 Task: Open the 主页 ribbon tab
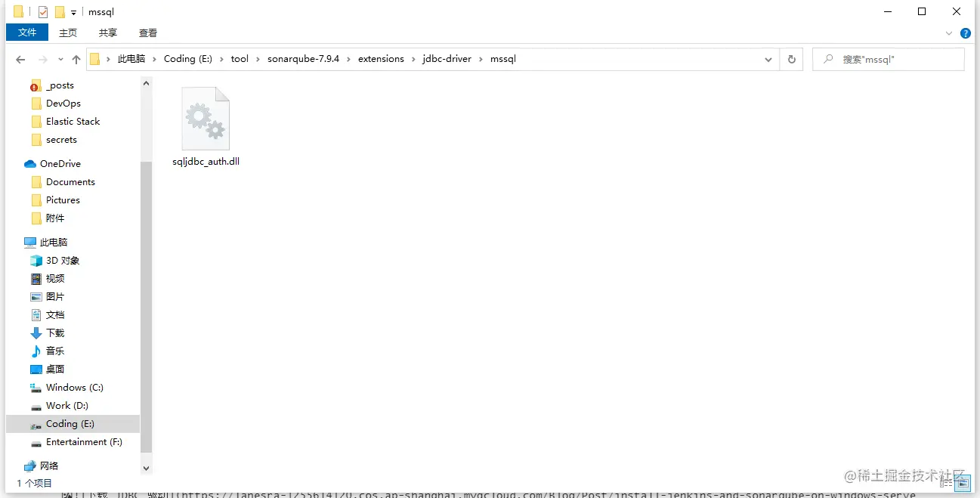[x=68, y=32]
